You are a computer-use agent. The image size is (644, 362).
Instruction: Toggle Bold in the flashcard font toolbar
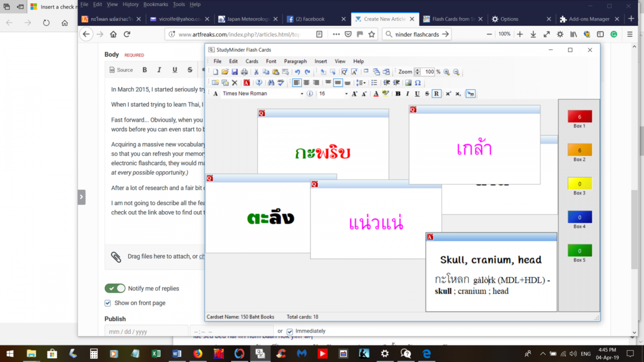click(x=398, y=94)
